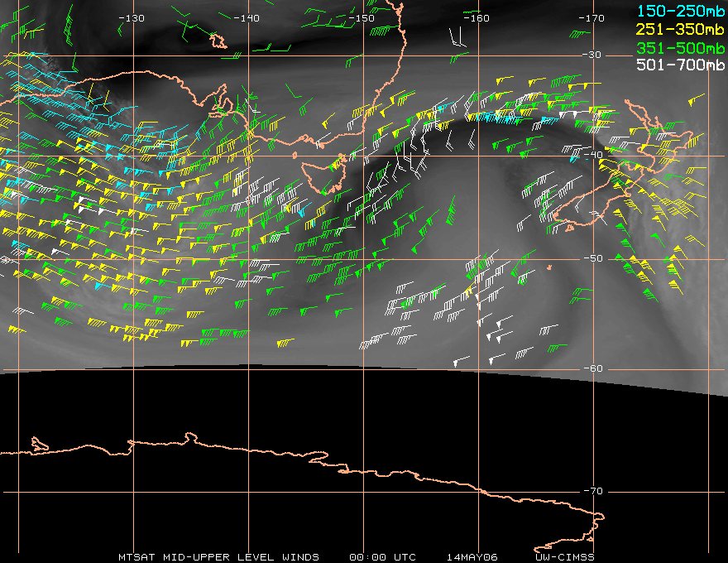728x563 pixels.
Task: Click the -50 latitude label
Action: (x=593, y=258)
